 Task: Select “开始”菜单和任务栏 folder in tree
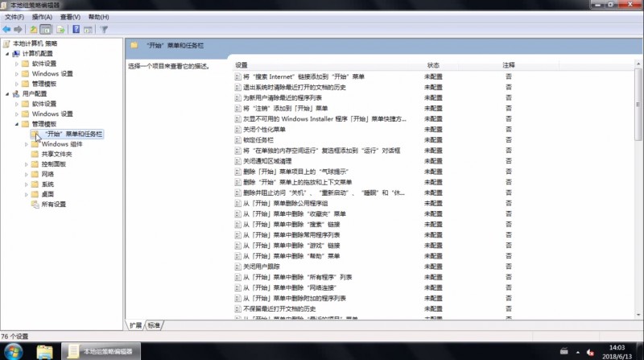[73, 134]
